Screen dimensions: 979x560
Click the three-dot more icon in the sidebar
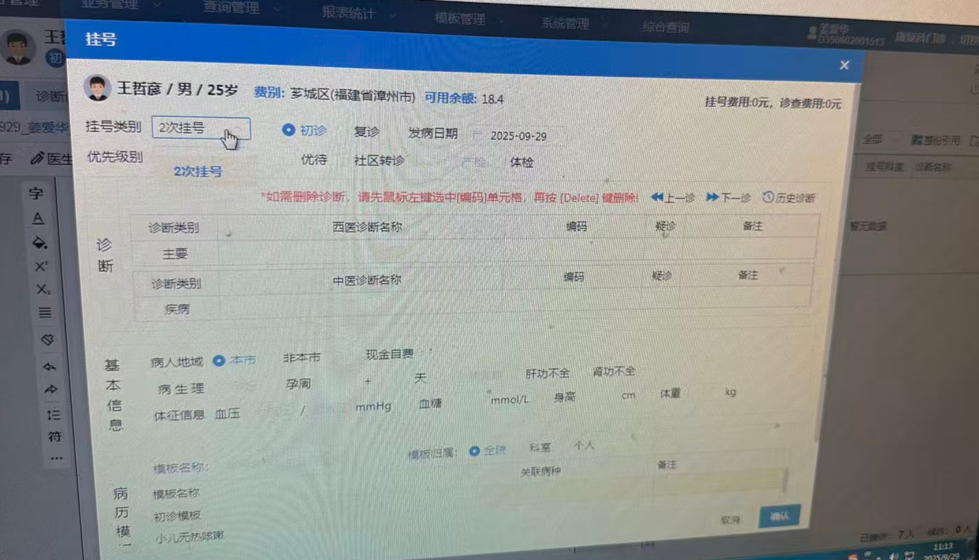click(57, 458)
